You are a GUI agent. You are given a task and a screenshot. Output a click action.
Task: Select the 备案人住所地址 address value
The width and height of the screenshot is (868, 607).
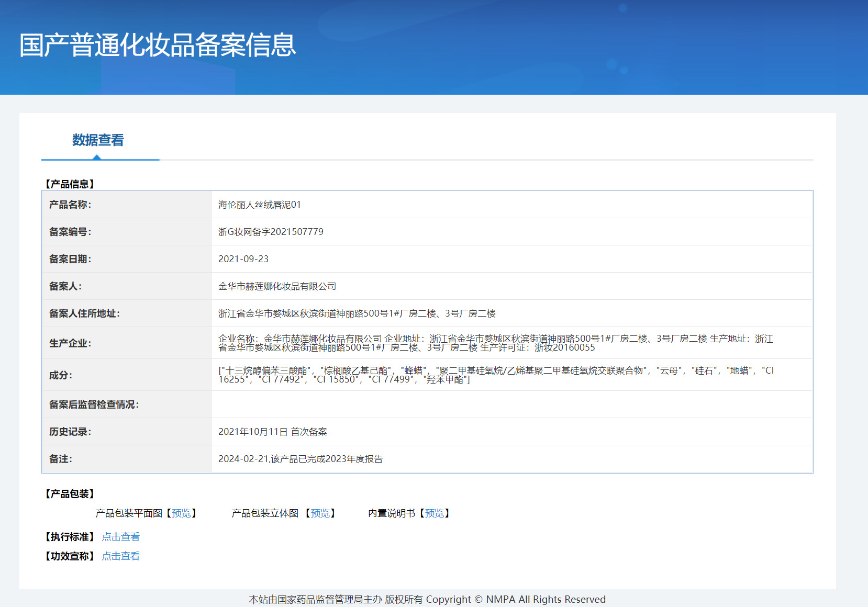point(357,313)
